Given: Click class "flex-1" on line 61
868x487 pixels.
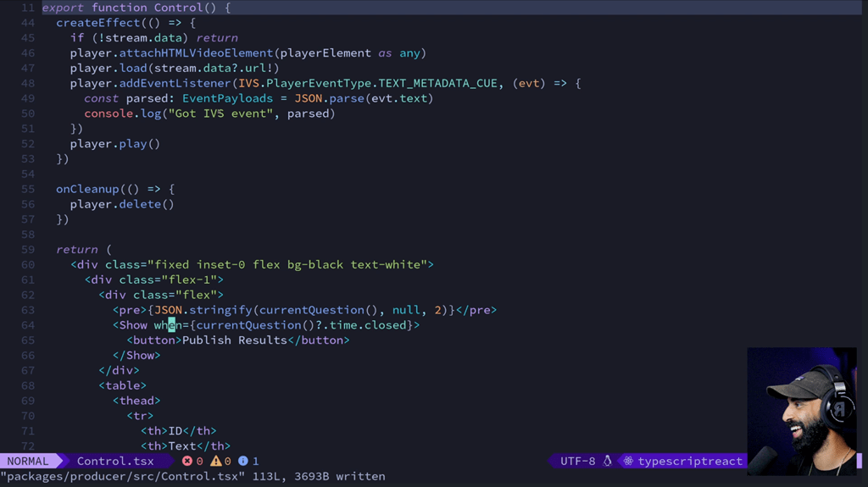Looking at the screenshot, I should point(189,279).
